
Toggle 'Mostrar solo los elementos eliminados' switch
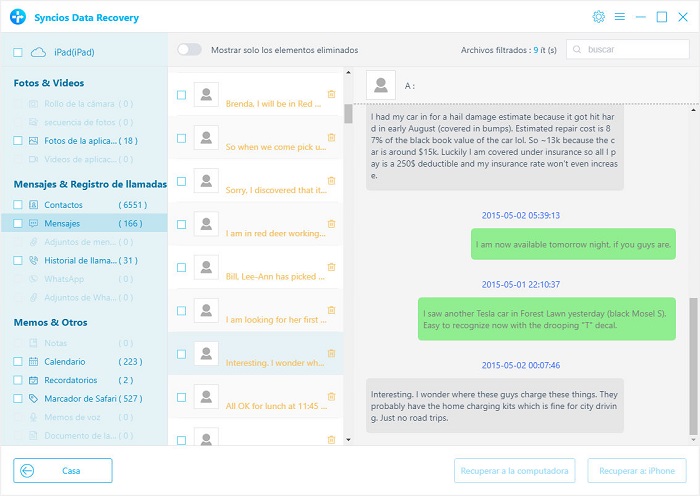pos(189,50)
